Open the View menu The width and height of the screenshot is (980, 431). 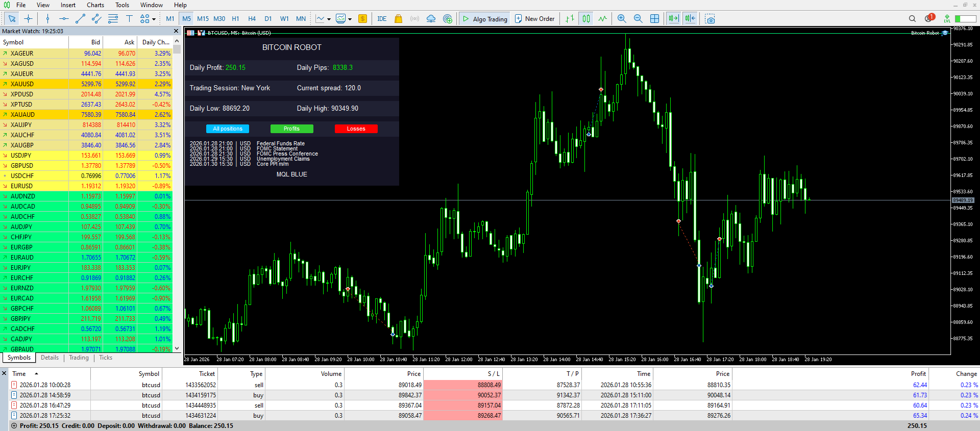click(x=43, y=5)
